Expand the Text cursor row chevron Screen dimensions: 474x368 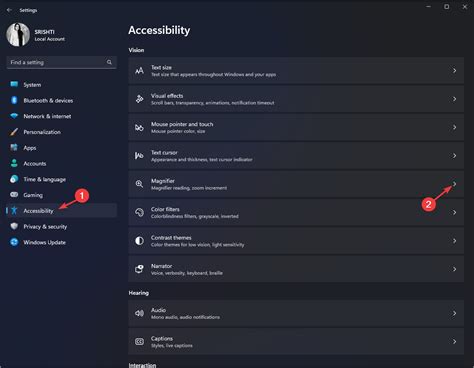(x=454, y=156)
